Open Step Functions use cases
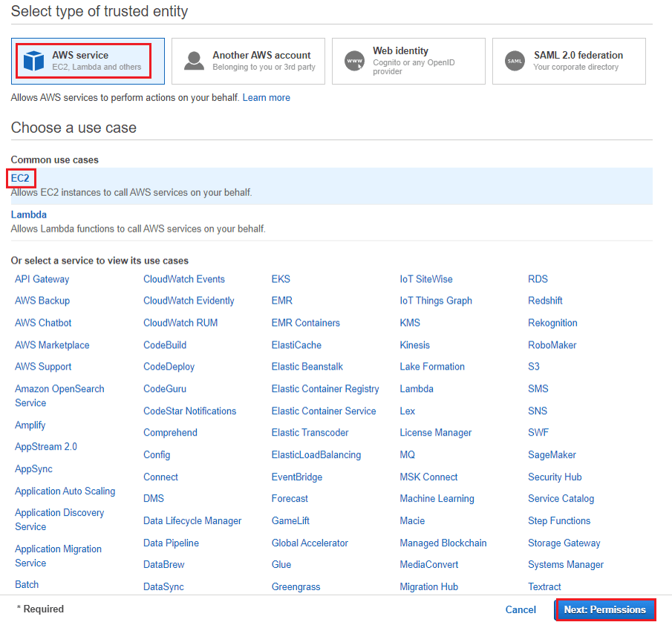Image resolution: width=672 pixels, height=625 pixels. tap(559, 520)
